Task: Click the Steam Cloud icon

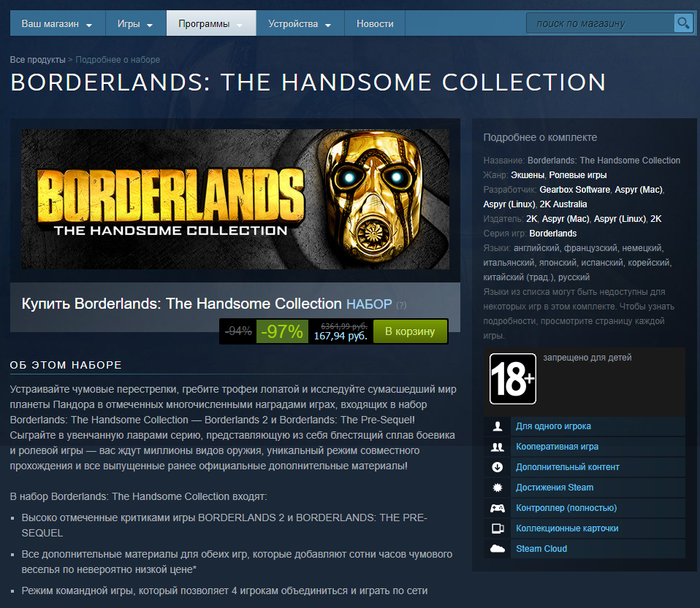Action: coord(497,549)
